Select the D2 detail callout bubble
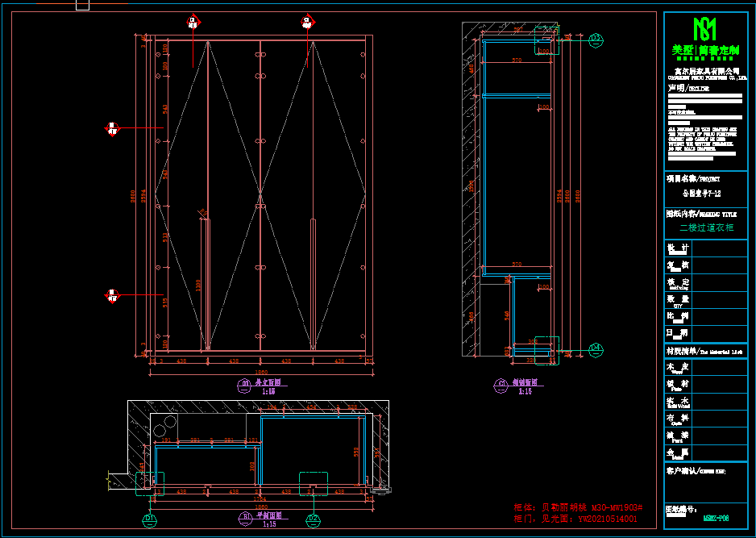This screenshot has width=756, height=538. click(314, 518)
